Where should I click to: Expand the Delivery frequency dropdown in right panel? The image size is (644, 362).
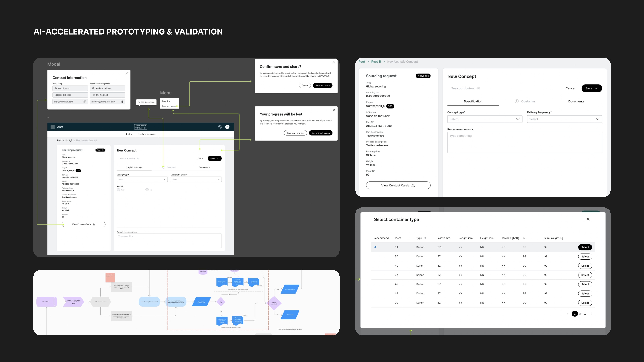coord(564,119)
